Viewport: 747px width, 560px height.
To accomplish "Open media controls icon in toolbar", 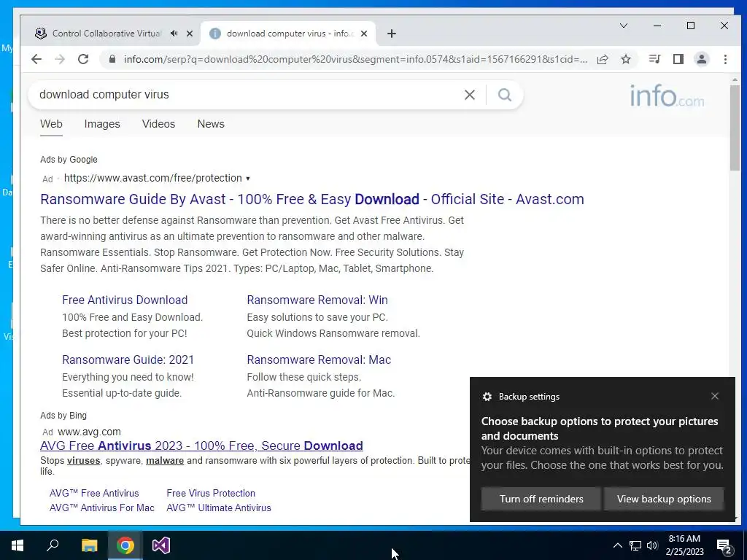I will click(654, 59).
